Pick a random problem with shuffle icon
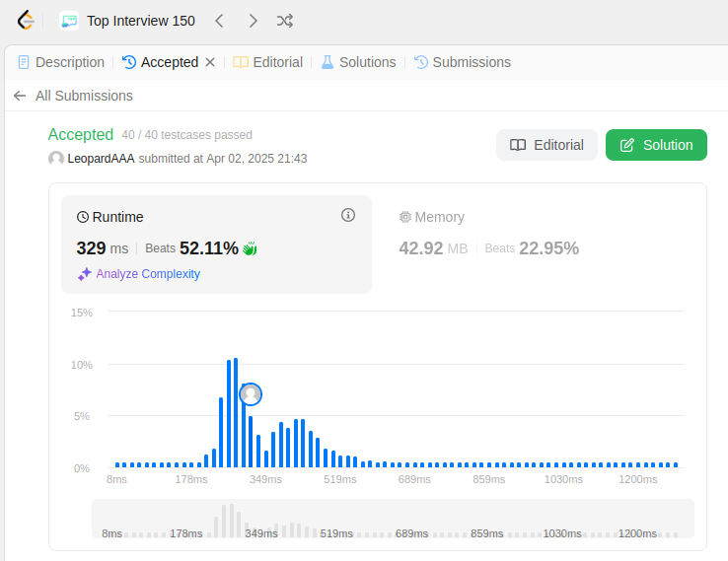The image size is (728, 561). coord(285,21)
